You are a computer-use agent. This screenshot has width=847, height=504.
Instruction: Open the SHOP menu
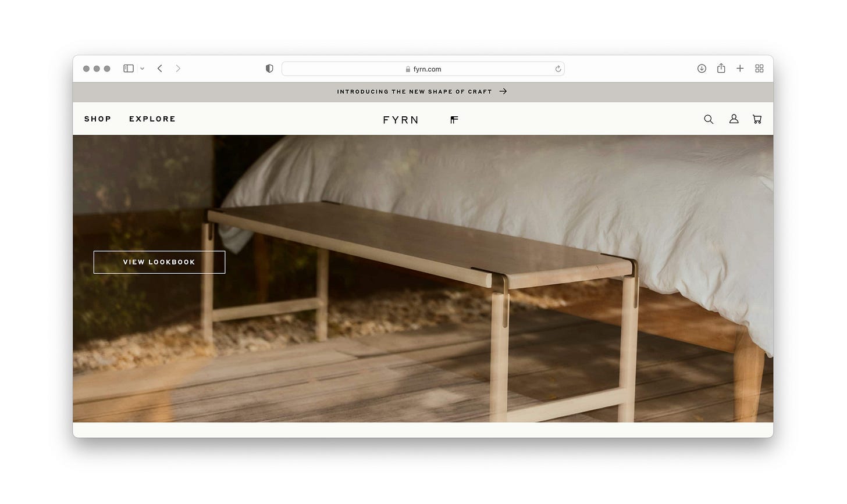pyautogui.click(x=98, y=119)
